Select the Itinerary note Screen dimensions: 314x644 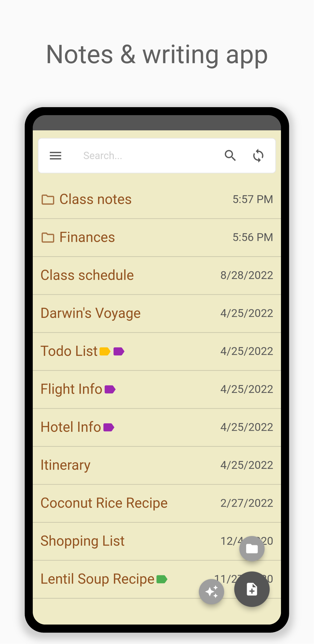(x=66, y=465)
